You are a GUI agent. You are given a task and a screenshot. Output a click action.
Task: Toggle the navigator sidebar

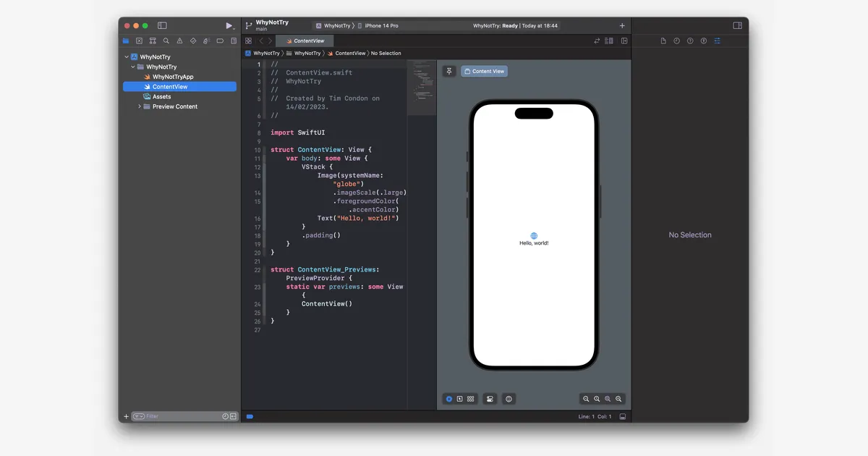pos(162,25)
